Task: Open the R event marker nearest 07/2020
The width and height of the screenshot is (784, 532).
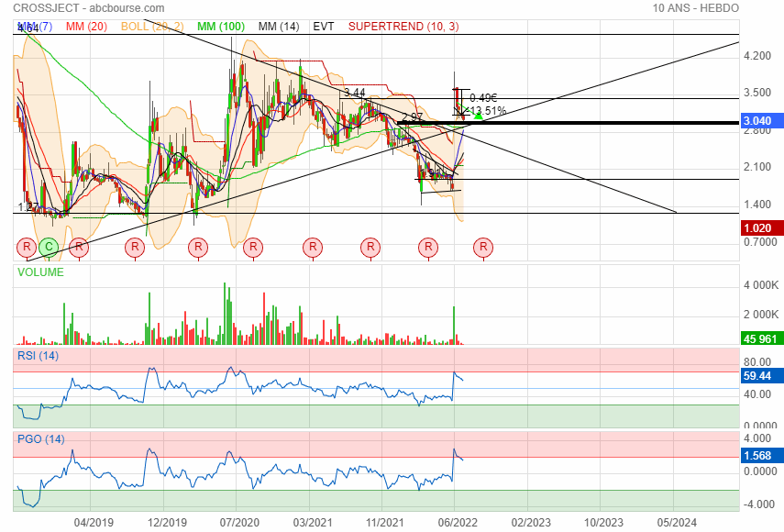Action: [x=253, y=247]
